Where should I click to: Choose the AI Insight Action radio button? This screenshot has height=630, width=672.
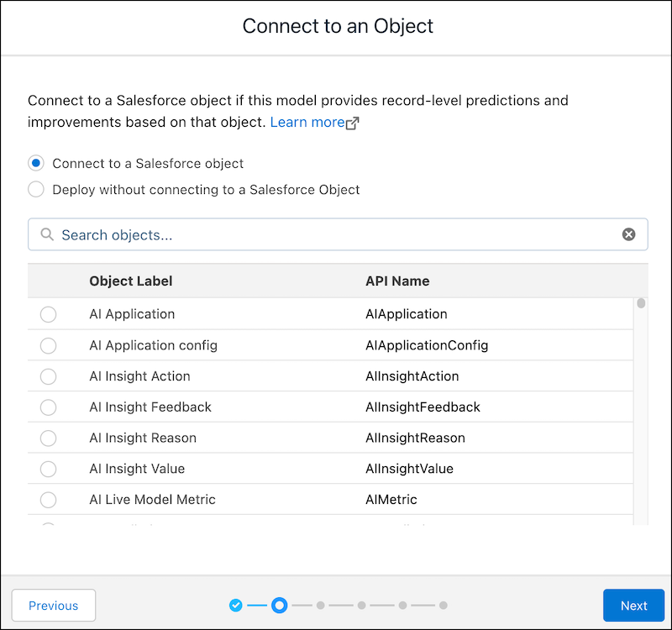coord(48,376)
